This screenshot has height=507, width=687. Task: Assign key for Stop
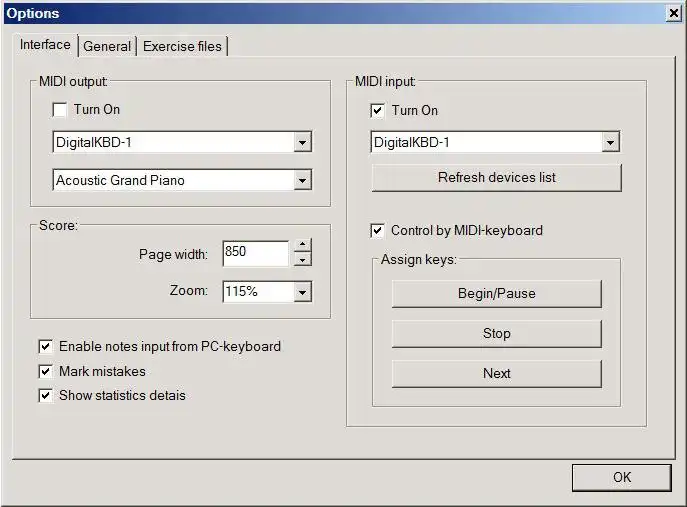coord(496,333)
